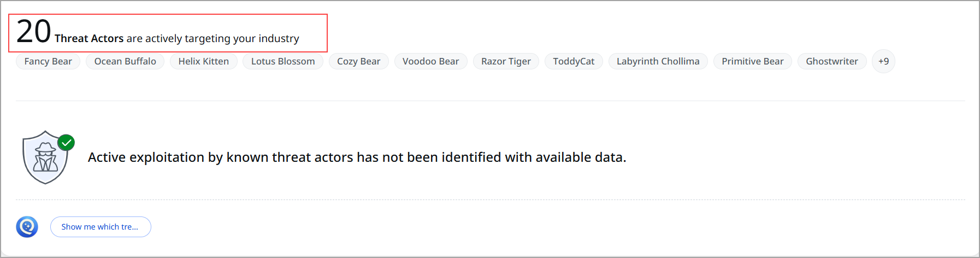980x258 pixels.
Task: Select the Fancy Bear tag
Action: (48, 61)
